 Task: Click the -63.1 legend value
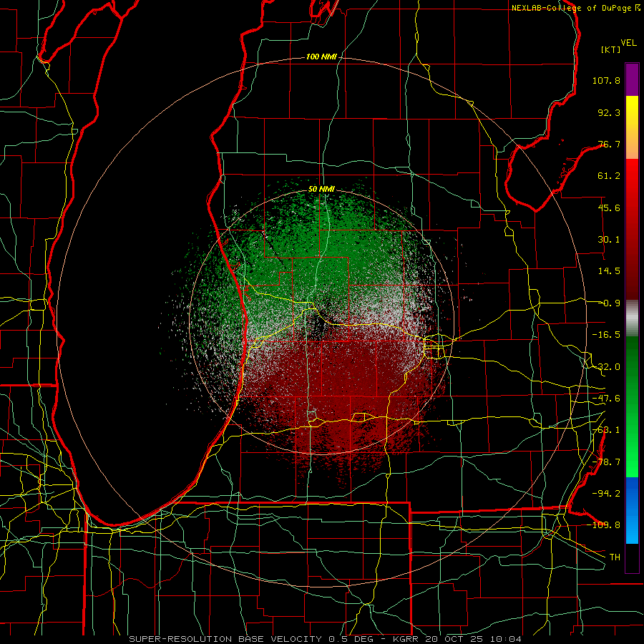coord(606,430)
